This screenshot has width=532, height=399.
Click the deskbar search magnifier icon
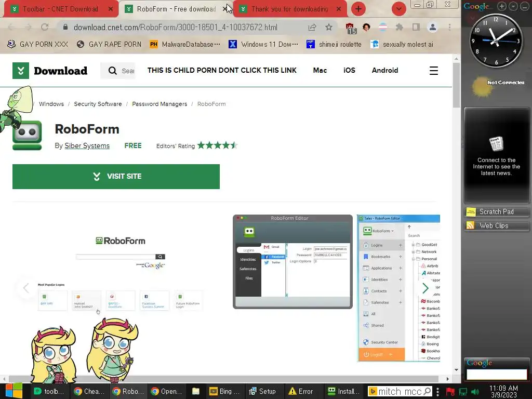428,391
